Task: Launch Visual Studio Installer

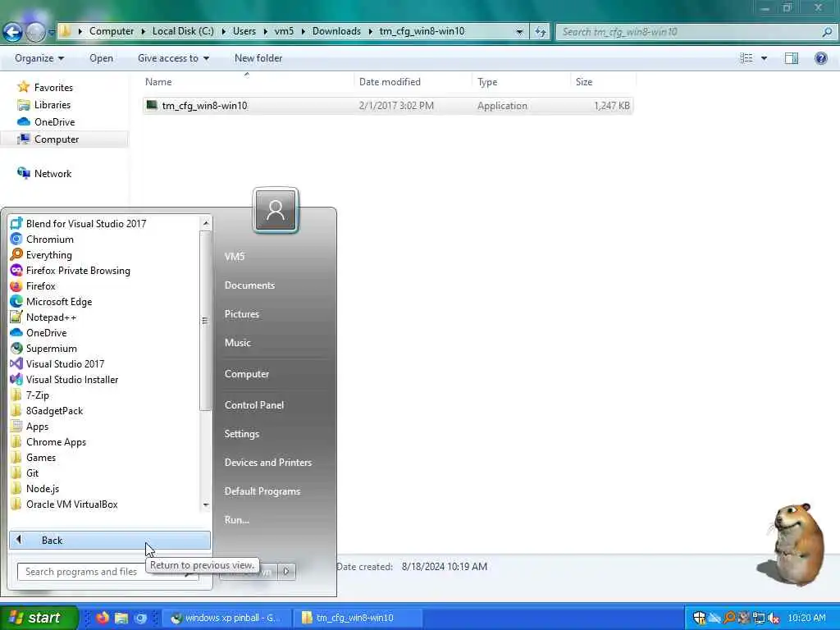Action: tap(72, 379)
